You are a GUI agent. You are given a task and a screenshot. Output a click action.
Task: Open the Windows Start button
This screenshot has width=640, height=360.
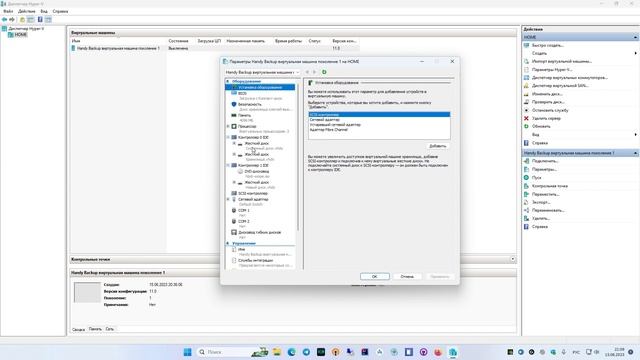pos(187,352)
